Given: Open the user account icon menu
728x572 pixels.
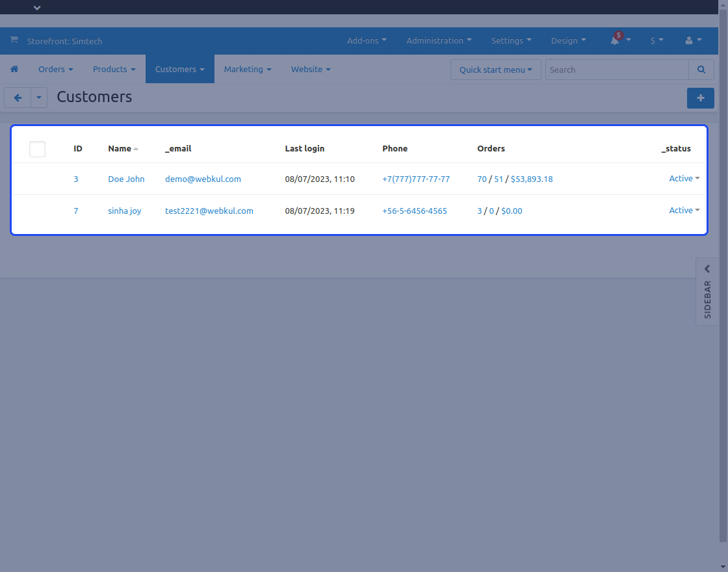Looking at the screenshot, I should tap(693, 41).
